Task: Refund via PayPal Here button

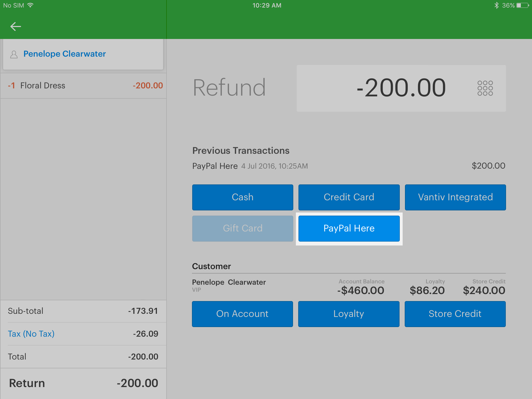Action: pyautogui.click(x=349, y=229)
